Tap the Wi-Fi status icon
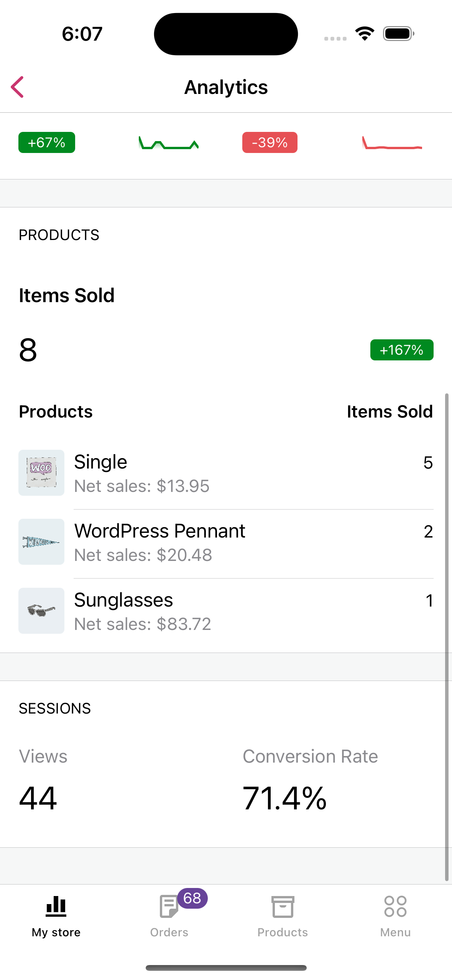The image size is (452, 980). point(365,34)
